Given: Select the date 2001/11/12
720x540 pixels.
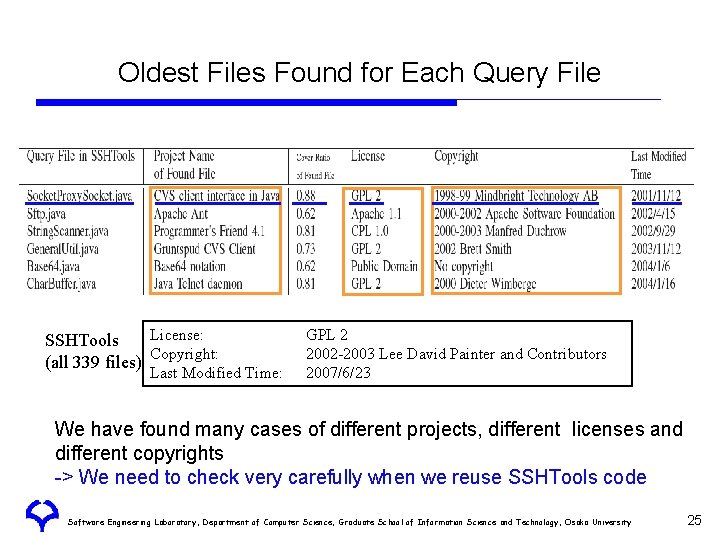Looking at the screenshot, I should pyautogui.click(x=656, y=196).
